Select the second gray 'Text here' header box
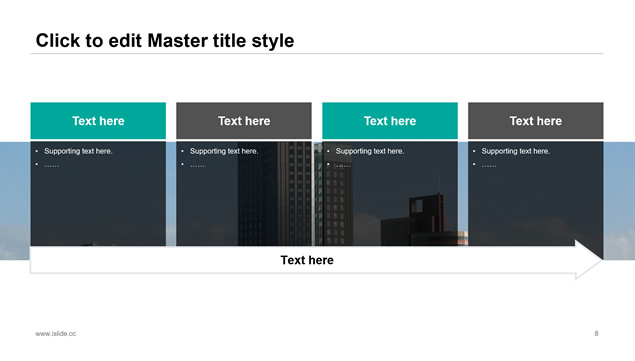This screenshot has width=635, height=361. click(244, 121)
